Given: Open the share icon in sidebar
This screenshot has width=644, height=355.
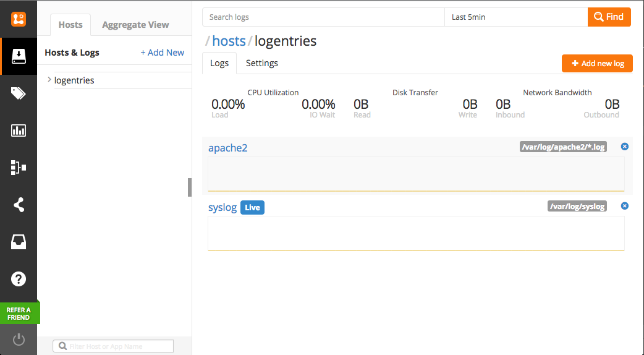Looking at the screenshot, I should tap(19, 205).
